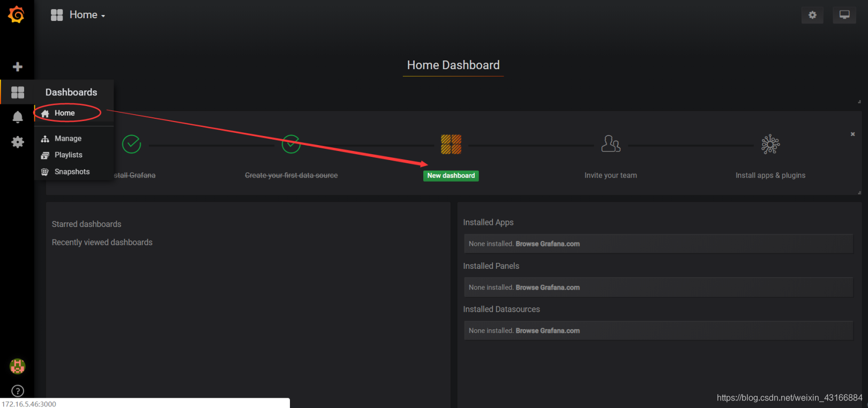This screenshot has height=408, width=868.
Task: Click the Starred dashboards heading
Action: click(x=86, y=224)
